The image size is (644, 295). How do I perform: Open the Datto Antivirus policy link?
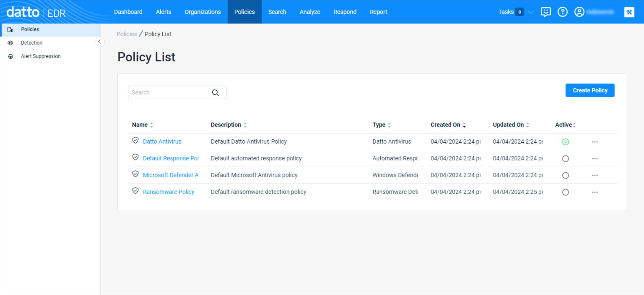[x=162, y=142]
